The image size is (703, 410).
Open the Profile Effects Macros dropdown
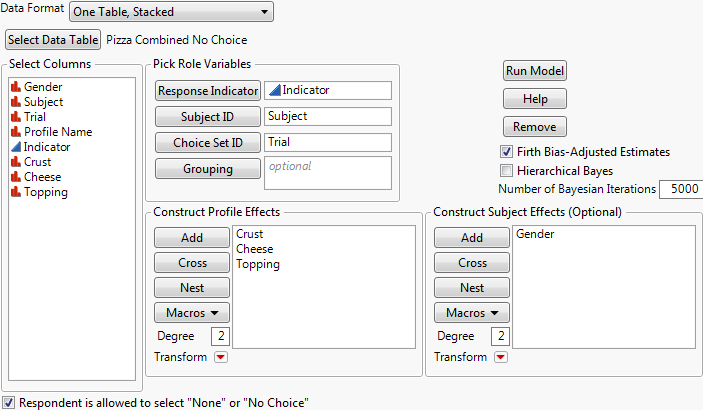(193, 312)
